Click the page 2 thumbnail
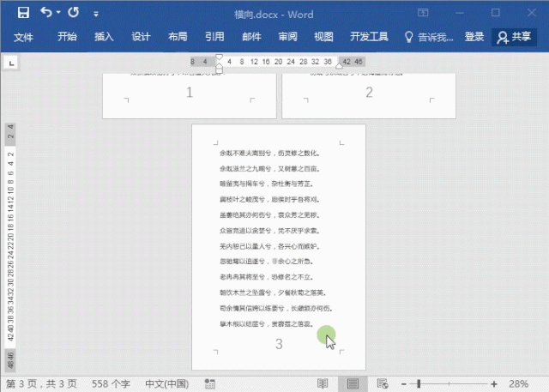This screenshot has height=392, width=549. coord(369,96)
